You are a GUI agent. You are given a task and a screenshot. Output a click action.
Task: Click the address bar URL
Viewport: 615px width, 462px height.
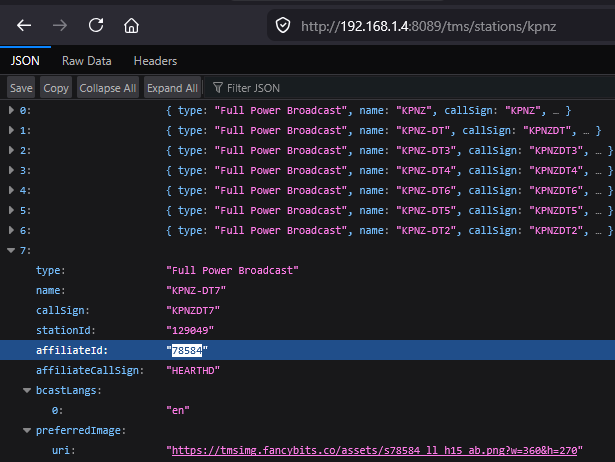click(x=428, y=26)
